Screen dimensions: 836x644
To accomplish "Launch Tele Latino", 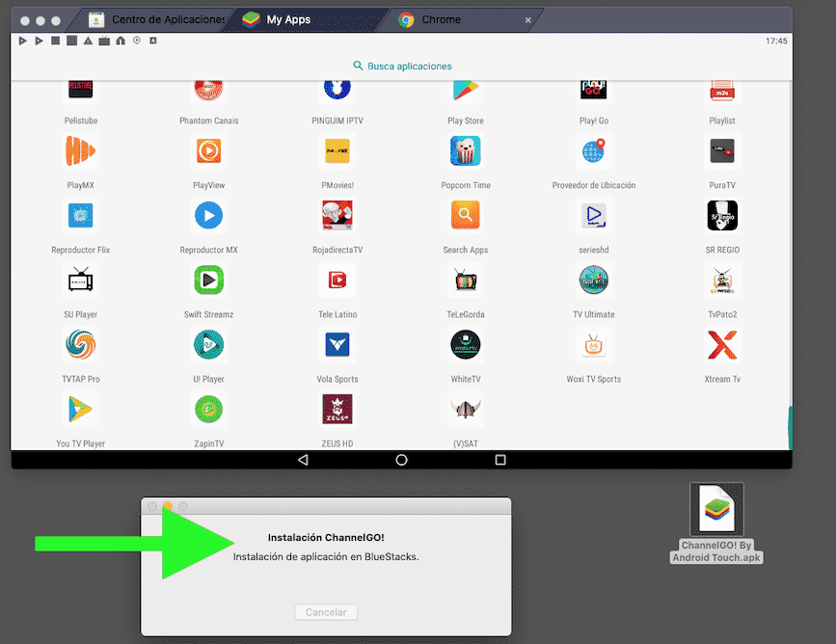I will [x=337, y=280].
